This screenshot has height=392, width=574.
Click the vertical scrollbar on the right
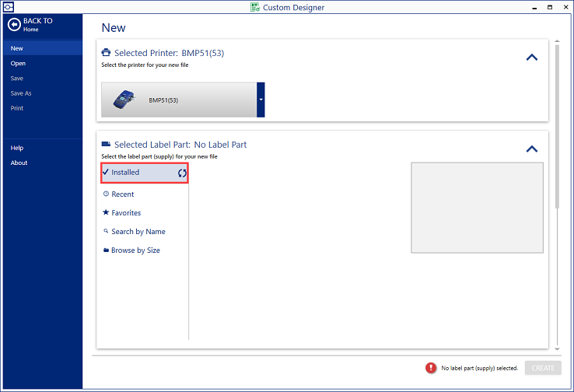tap(557, 124)
